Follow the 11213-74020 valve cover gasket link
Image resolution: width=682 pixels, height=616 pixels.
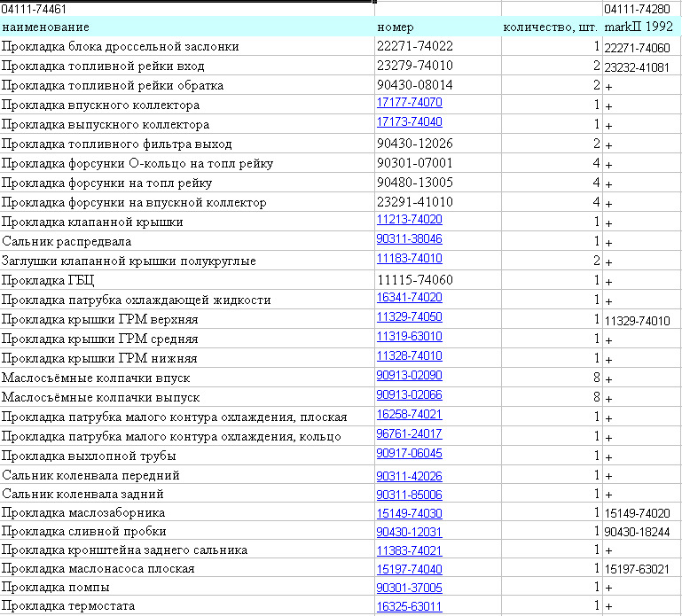point(409,220)
